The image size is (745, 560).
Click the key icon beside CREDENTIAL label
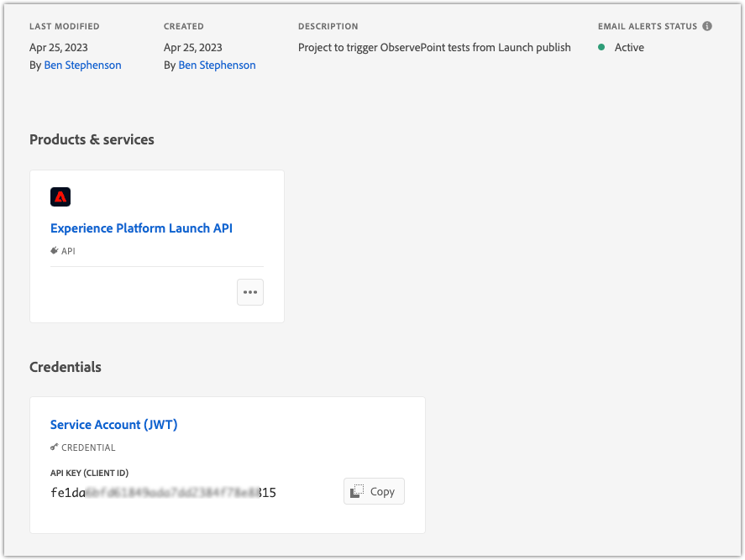55,447
